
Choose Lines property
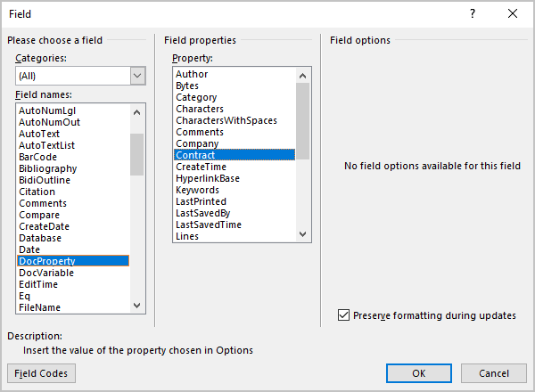point(235,237)
